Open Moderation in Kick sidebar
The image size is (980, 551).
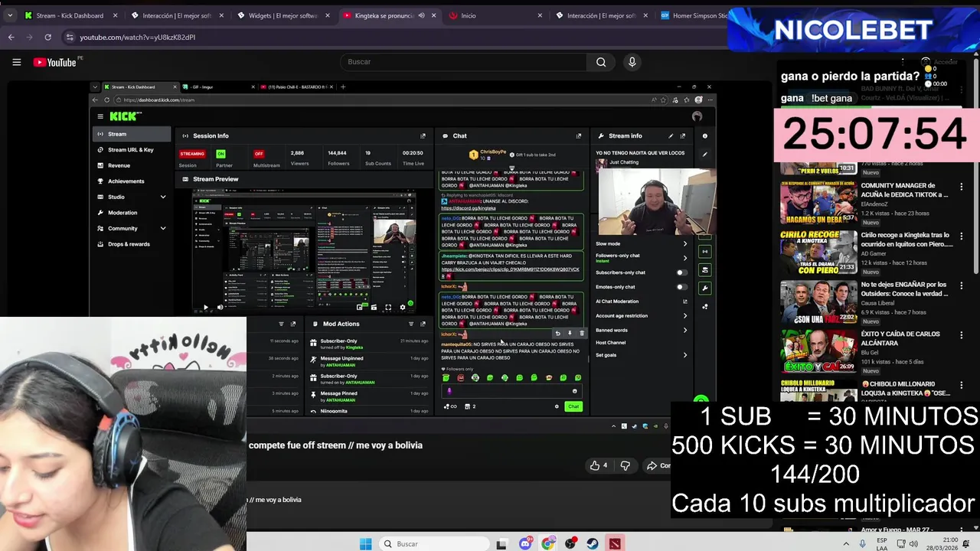(x=132, y=213)
